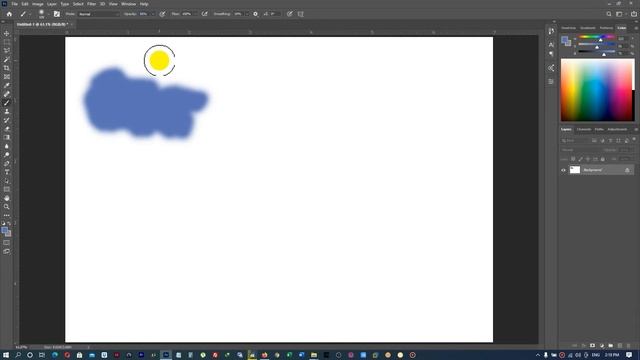Open the painting Mode dropdown set to Normal
640x360 pixels.
99,14
